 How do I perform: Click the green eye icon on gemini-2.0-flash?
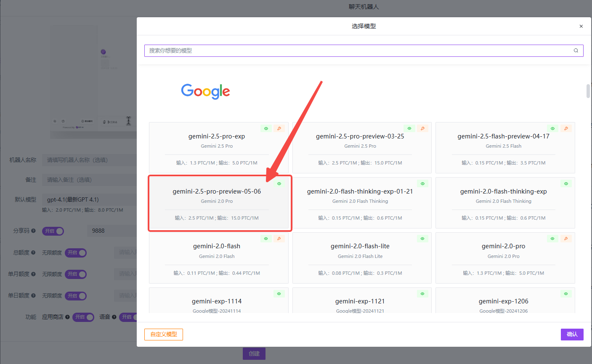pyautogui.click(x=266, y=239)
